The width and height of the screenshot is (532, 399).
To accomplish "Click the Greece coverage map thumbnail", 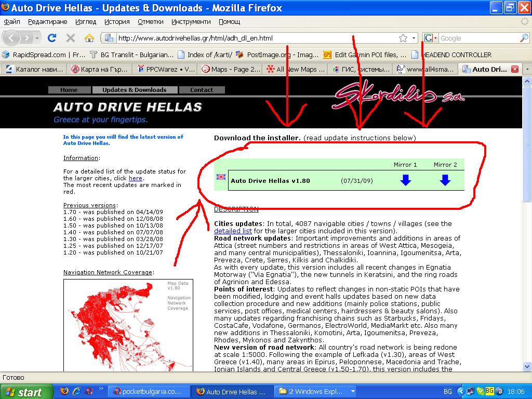I will tap(128, 325).
